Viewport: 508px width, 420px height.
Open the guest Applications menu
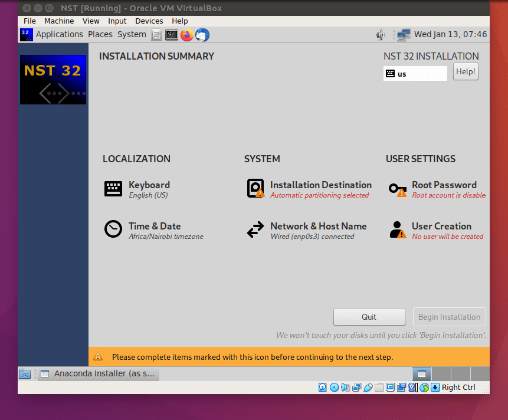pos(59,34)
